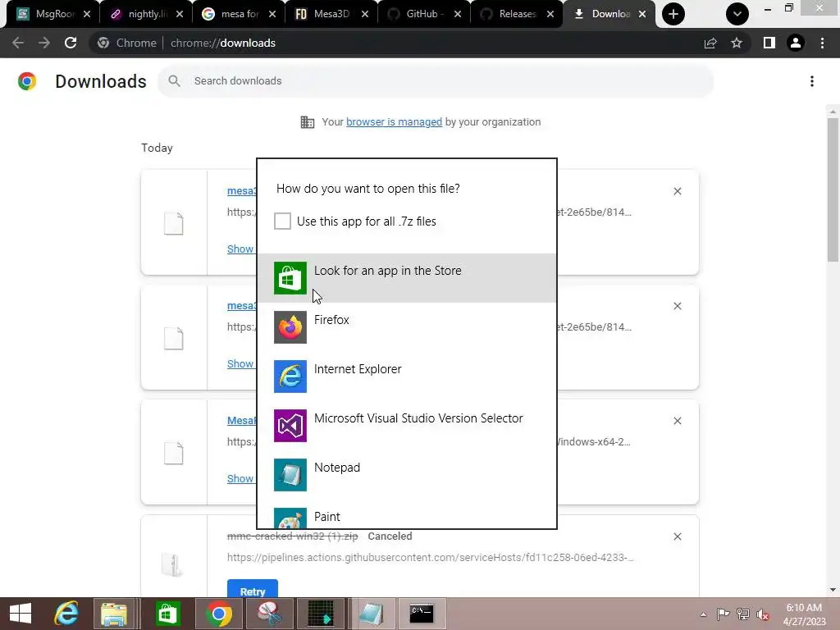Select Paint in the open-with list
This screenshot has width=840, height=630.
coord(407,516)
